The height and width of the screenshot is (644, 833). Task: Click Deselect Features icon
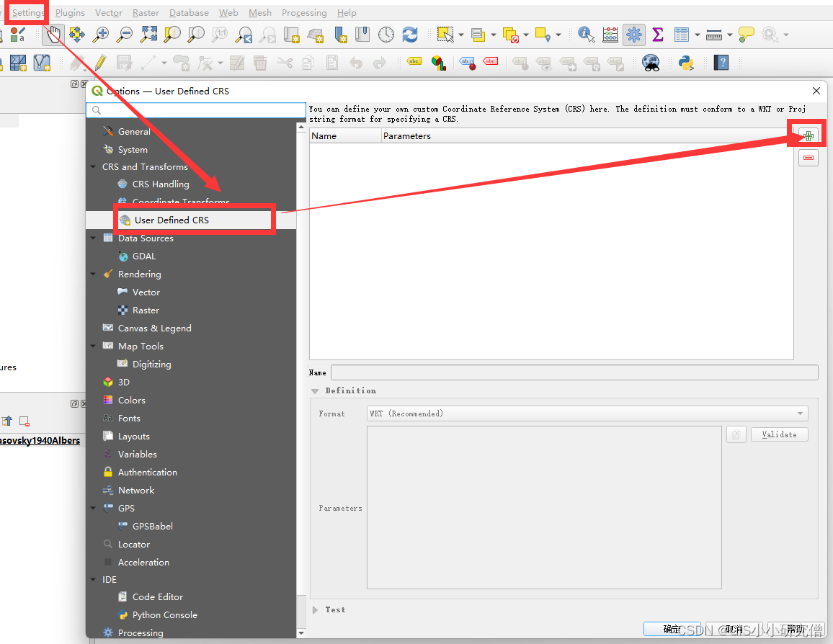[510, 35]
